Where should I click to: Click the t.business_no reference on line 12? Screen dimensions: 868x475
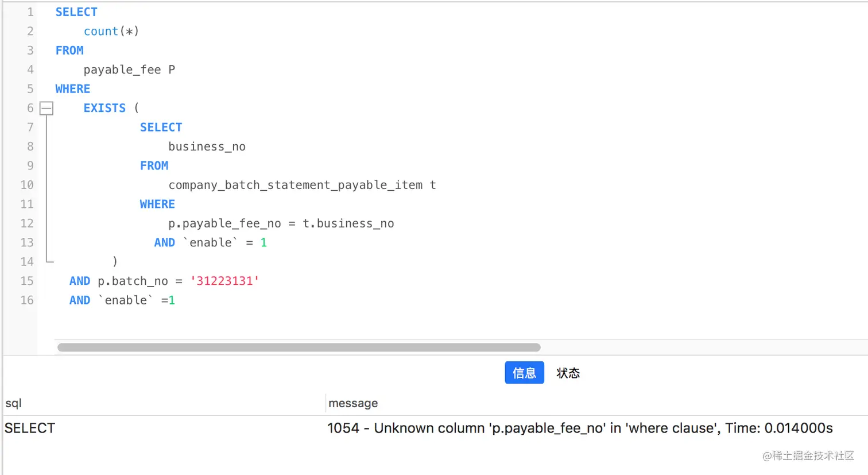(x=348, y=223)
